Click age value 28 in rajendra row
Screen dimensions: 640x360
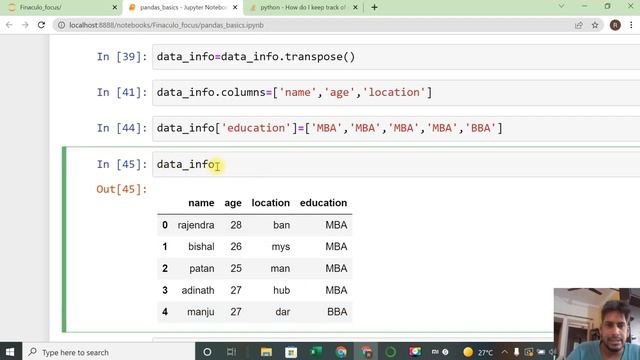pos(236,225)
